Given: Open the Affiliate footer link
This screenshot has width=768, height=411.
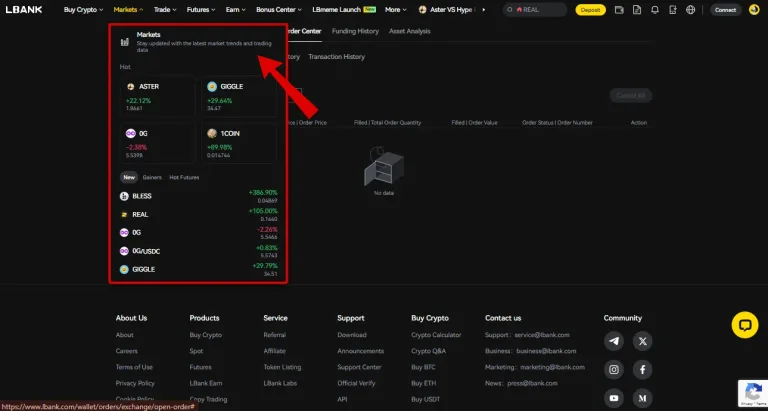Looking at the screenshot, I should click(x=274, y=351).
